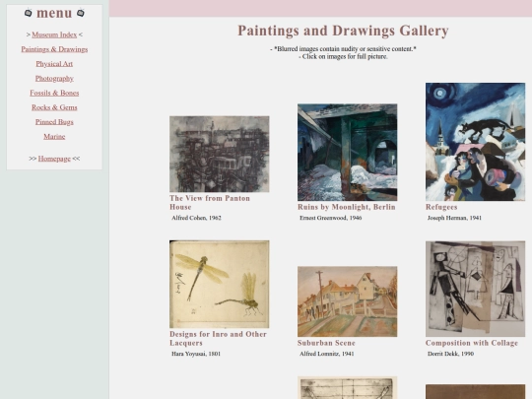Click the 'Suburban Scene' title text
Viewport: 532px width, 399px height.
(326, 343)
